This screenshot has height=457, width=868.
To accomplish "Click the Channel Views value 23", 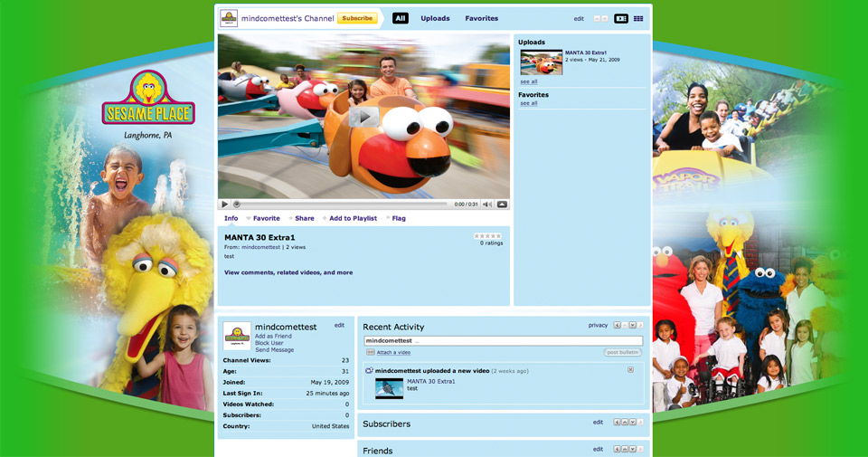I will pos(345,360).
